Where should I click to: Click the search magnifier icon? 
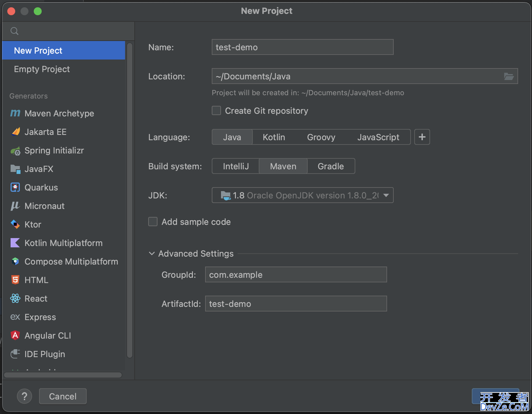click(14, 31)
